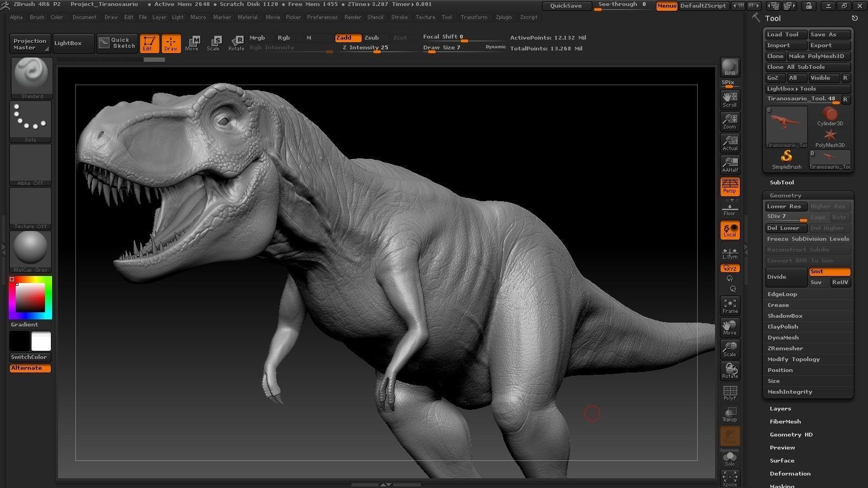Select the Standard brush thumbnail
Image resolution: width=868 pixels, height=488 pixels.
point(31,78)
